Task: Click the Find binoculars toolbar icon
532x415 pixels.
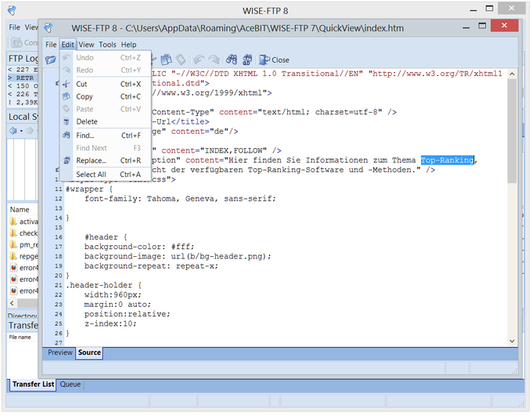Action: tap(232, 60)
